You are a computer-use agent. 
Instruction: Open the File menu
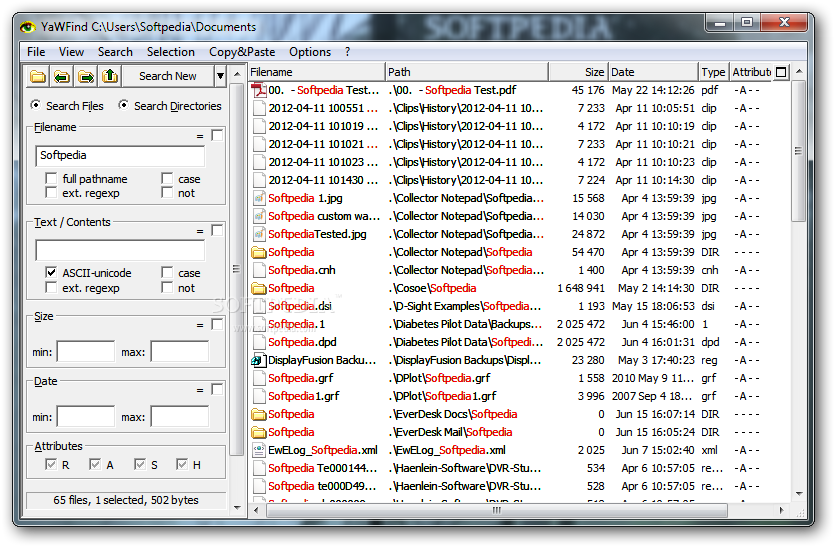click(36, 52)
